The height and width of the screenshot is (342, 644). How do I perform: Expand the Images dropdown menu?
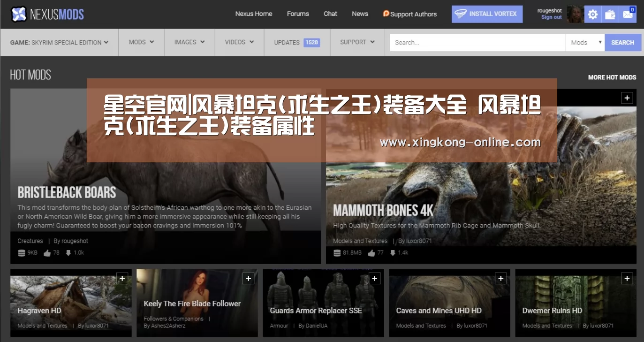(x=189, y=42)
